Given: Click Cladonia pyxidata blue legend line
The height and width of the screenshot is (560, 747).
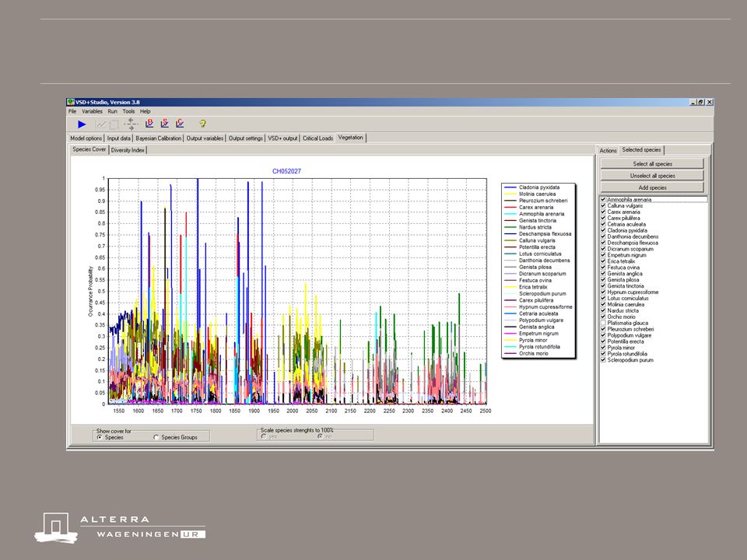Looking at the screenshot, I should coord(510,187).
